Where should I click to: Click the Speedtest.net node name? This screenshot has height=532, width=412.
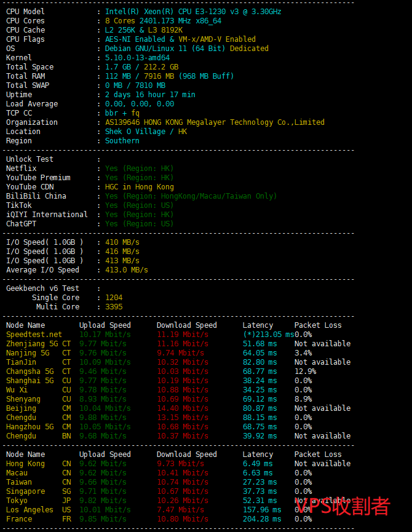34,335
